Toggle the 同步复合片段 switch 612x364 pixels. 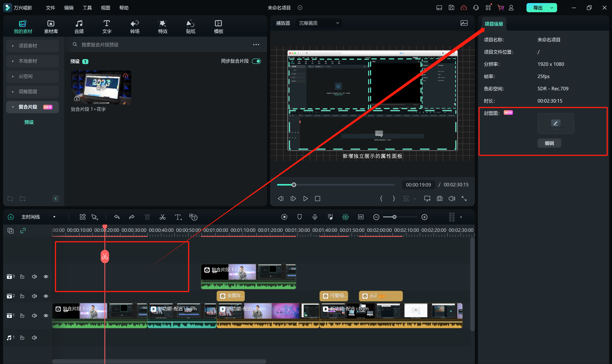[x=256, y=61]
